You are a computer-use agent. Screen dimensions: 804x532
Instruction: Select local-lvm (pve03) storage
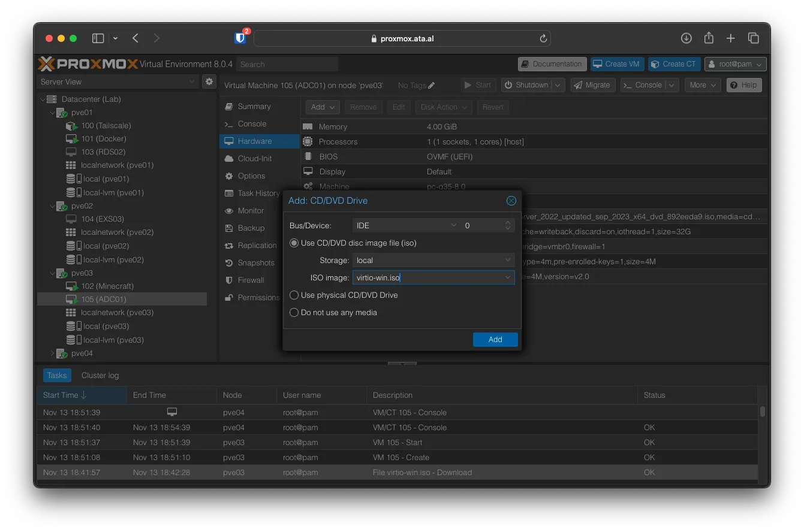(113, 340)
